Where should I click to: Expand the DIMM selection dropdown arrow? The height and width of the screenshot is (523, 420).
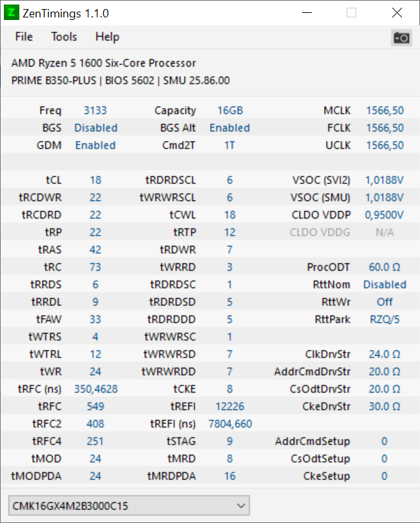[241, 506]
